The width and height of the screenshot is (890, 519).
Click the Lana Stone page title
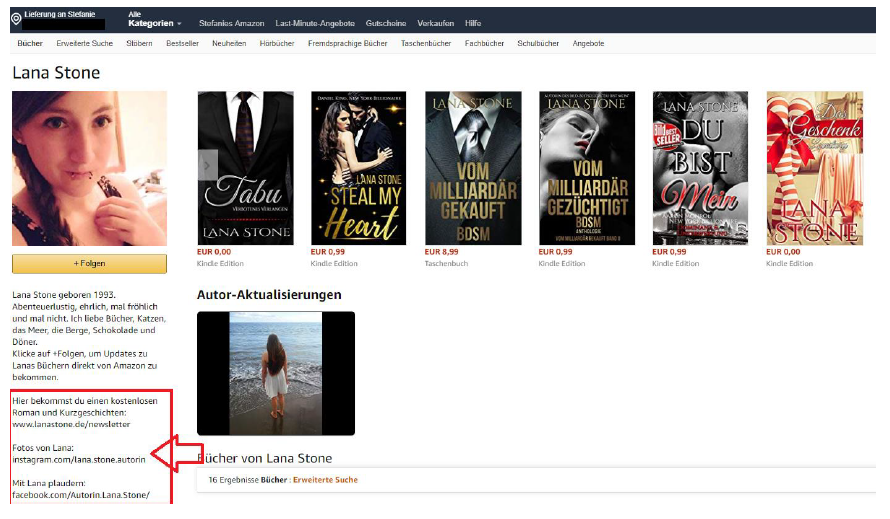point(56,73)
